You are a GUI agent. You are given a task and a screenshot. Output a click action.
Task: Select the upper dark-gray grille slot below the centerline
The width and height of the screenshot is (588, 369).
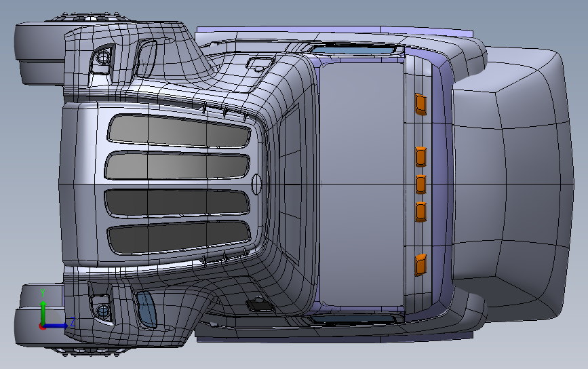coord(177,202)
